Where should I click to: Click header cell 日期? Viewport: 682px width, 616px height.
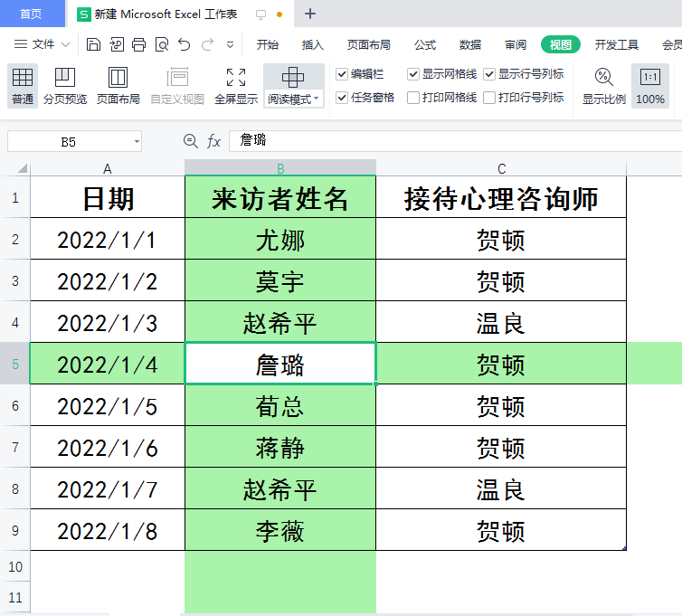(x=108, y=197)
